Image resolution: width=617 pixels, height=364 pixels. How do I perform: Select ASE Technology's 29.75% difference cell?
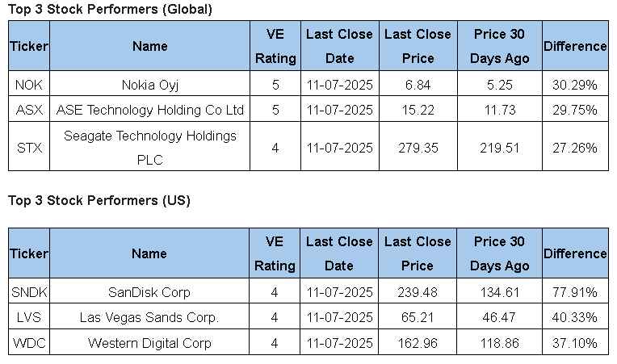[574, 110]
